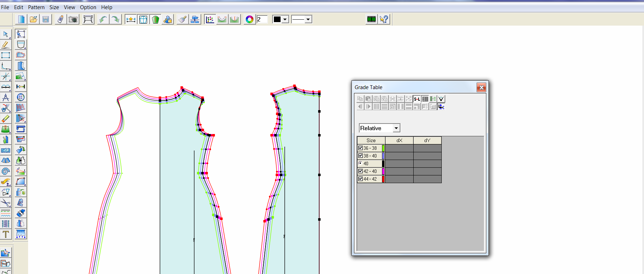Open the Help menu
644x274 pixels.
[x=106, y=7]
